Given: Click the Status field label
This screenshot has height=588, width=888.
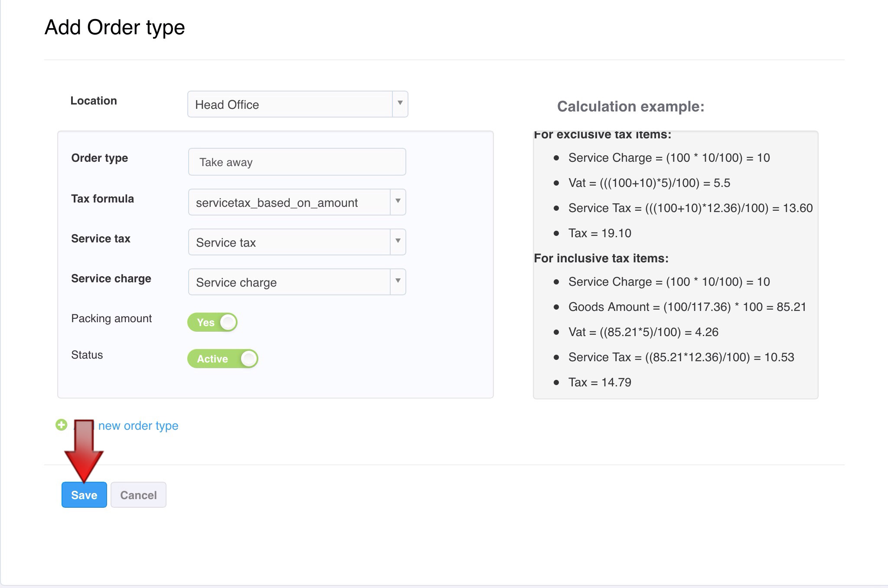Looking at the screenshot, I should [x=87, y=355].
